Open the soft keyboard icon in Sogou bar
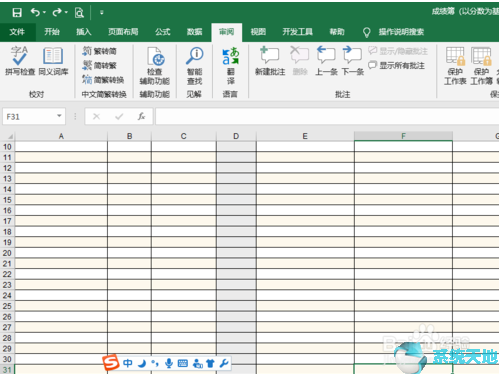Screen dimensions: 499x374 183,363
